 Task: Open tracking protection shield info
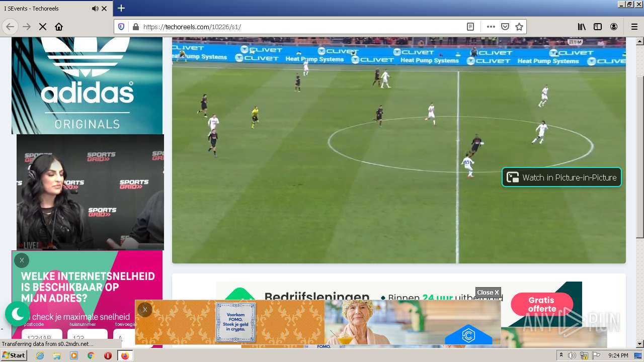[121, 27]
